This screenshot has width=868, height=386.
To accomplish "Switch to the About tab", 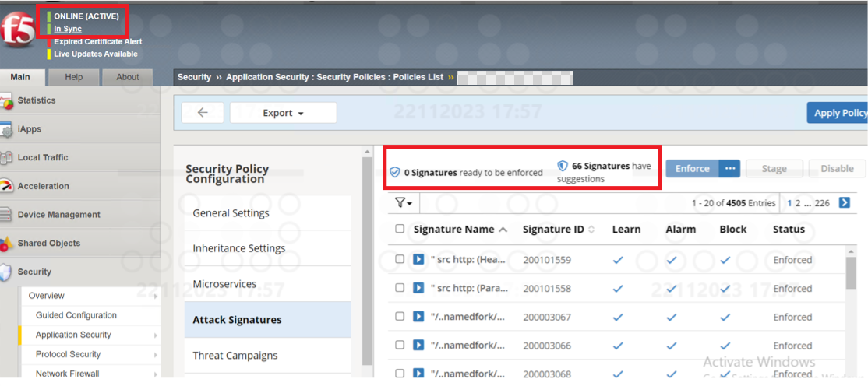I will 127,77.
